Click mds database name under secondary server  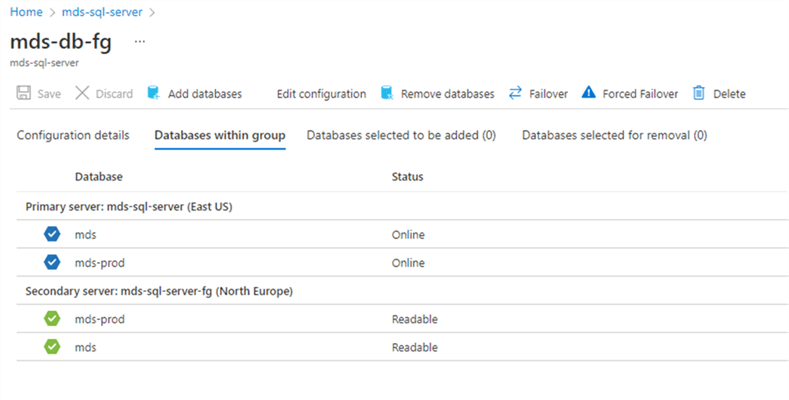tap(86, 348)
